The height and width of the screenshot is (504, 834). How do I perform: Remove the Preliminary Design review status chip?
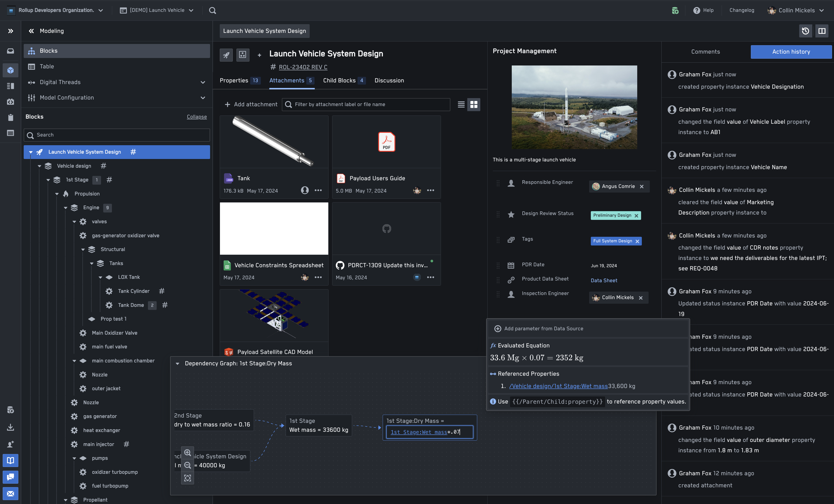(636, 216)
